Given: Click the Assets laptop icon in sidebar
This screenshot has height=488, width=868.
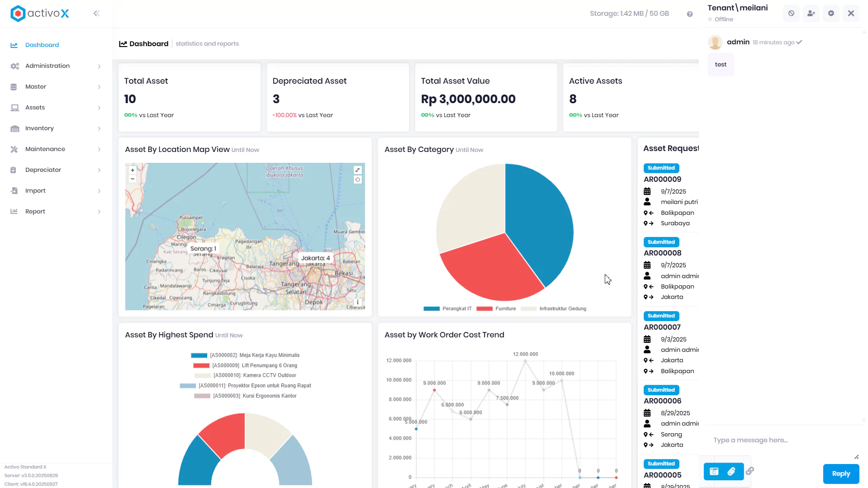Looking at the screenshot, I should click(14, 108).
